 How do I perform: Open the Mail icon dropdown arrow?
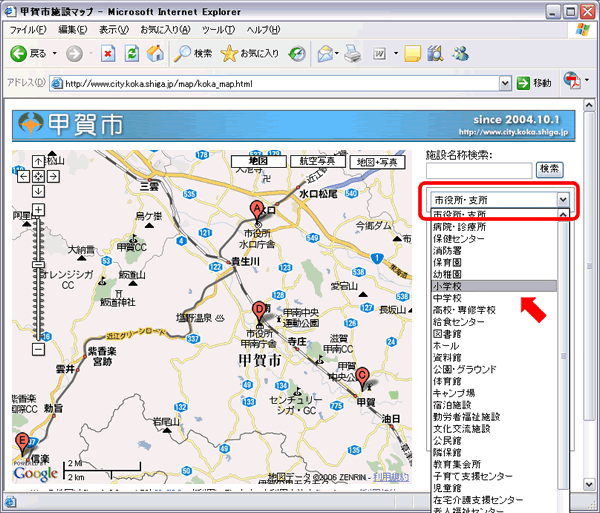click(336, 54)
